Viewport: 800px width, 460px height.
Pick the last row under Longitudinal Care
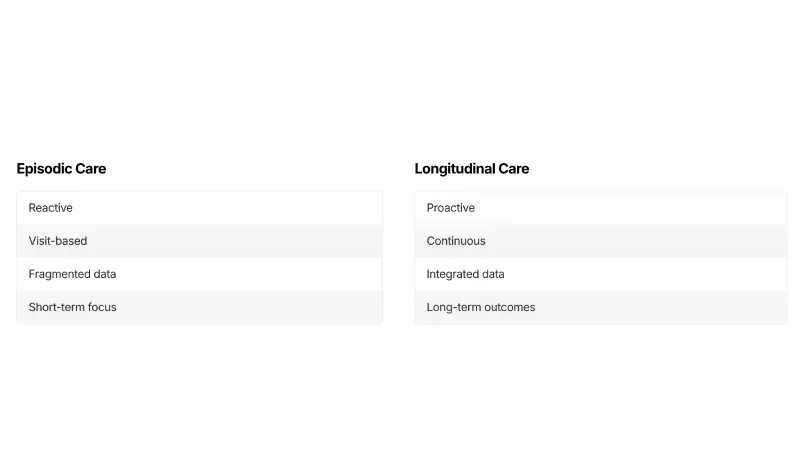(x=600, y=307)
